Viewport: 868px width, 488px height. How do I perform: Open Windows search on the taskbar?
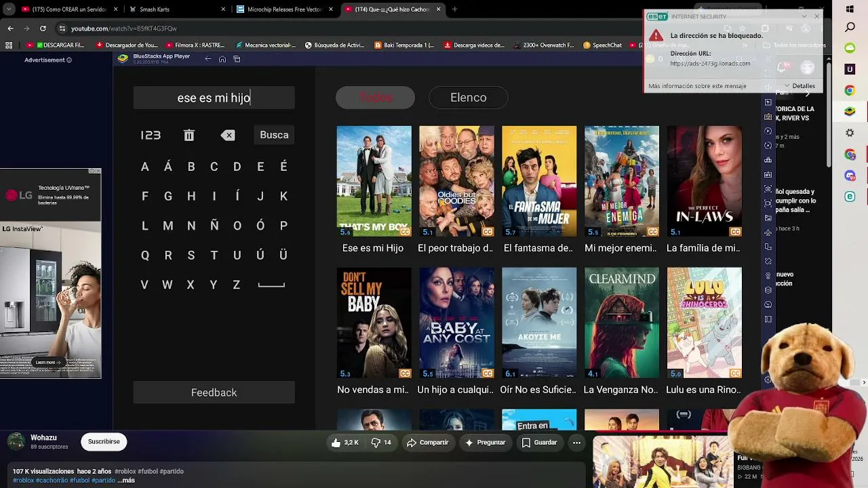tap(850, 28)
